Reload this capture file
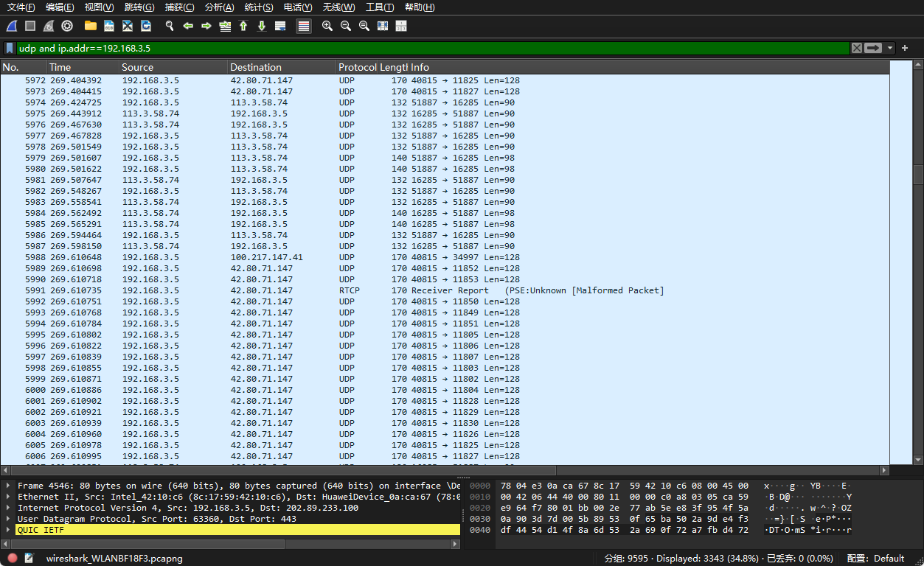 click(146, 26)
